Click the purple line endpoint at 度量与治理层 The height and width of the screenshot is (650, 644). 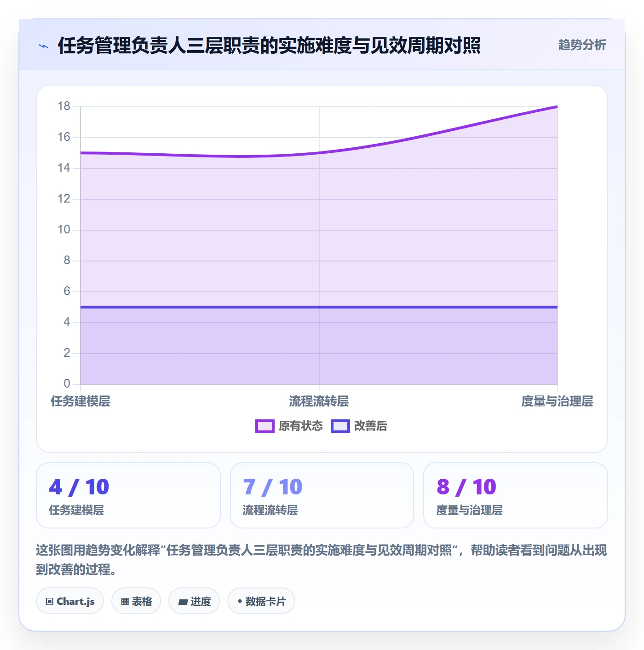coord(557,107)
